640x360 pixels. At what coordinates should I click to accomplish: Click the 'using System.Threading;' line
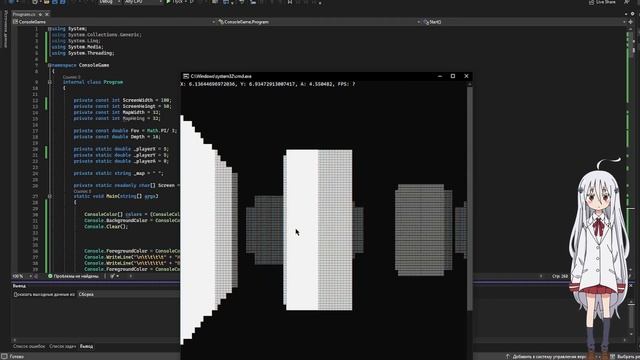tap(83, 53)
